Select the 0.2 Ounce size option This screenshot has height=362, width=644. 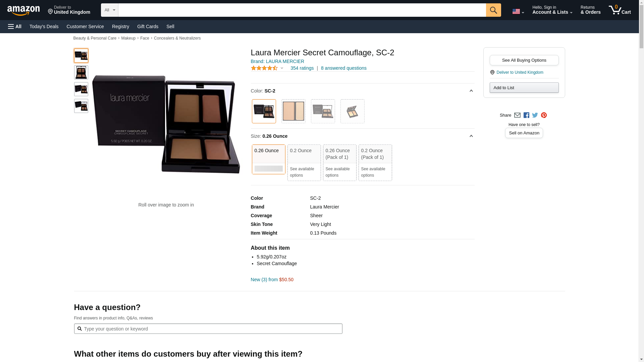click(x=304, y=163)
